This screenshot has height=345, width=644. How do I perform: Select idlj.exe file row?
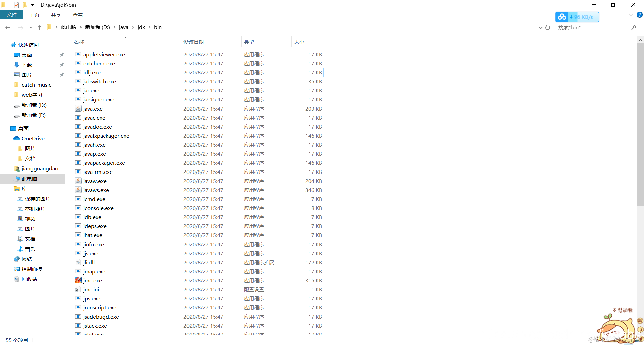pyautogui.click(x=198, y=72)
